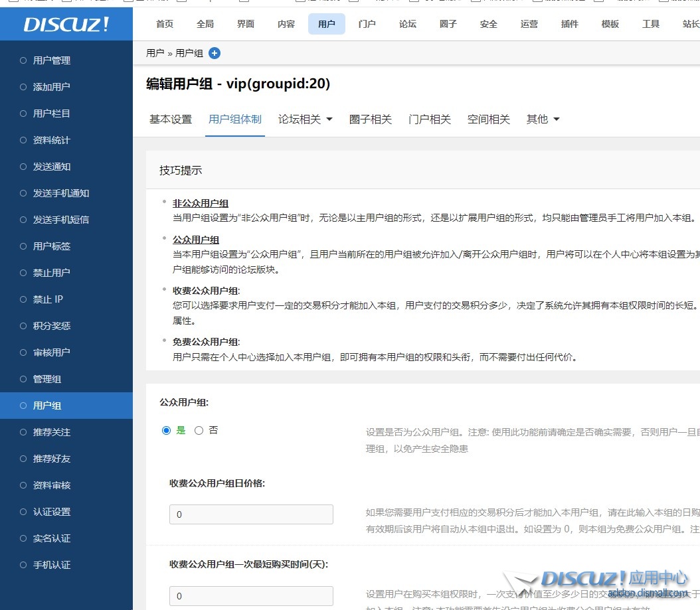Click the 一次最短购买时间 input field

pyautogui.click(x=251, y=596)
